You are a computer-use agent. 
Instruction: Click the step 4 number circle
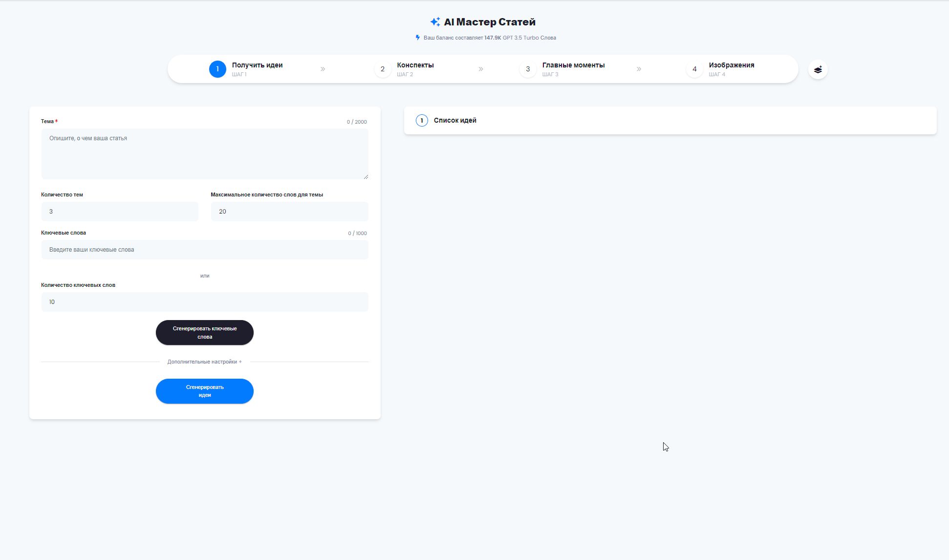[x=694, y=69]
